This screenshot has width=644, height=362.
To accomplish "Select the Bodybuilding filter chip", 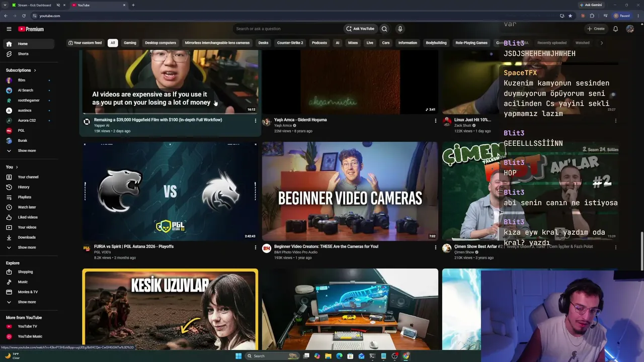I will 436,43.
